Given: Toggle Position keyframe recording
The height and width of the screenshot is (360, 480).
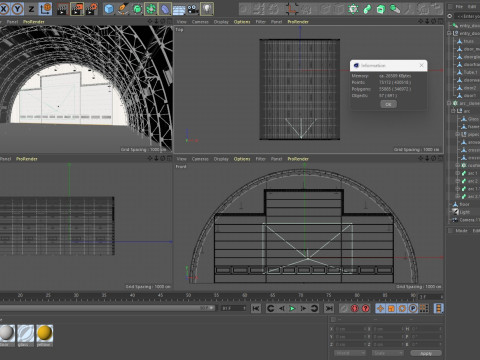Looking at the screenshot, I should (x=380, y=308).
